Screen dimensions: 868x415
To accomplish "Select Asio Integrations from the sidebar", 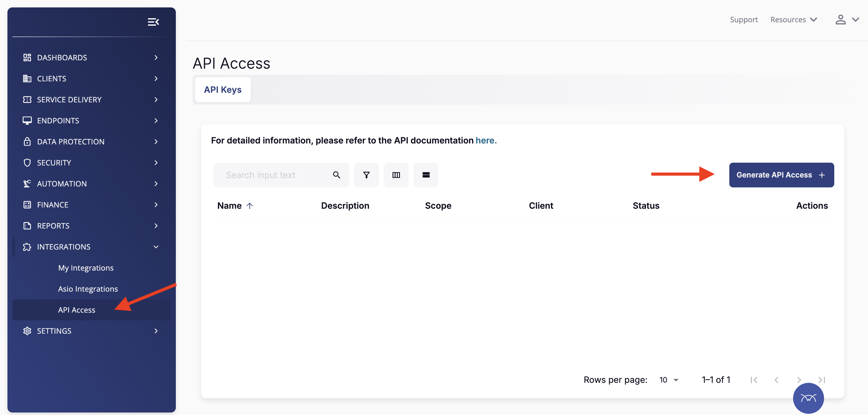I will click(88, 289).
